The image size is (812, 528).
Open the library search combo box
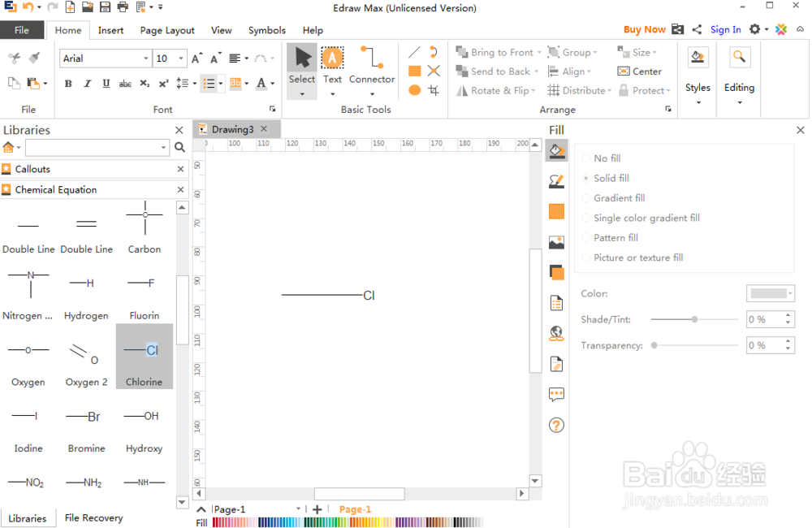coord(97,148)
